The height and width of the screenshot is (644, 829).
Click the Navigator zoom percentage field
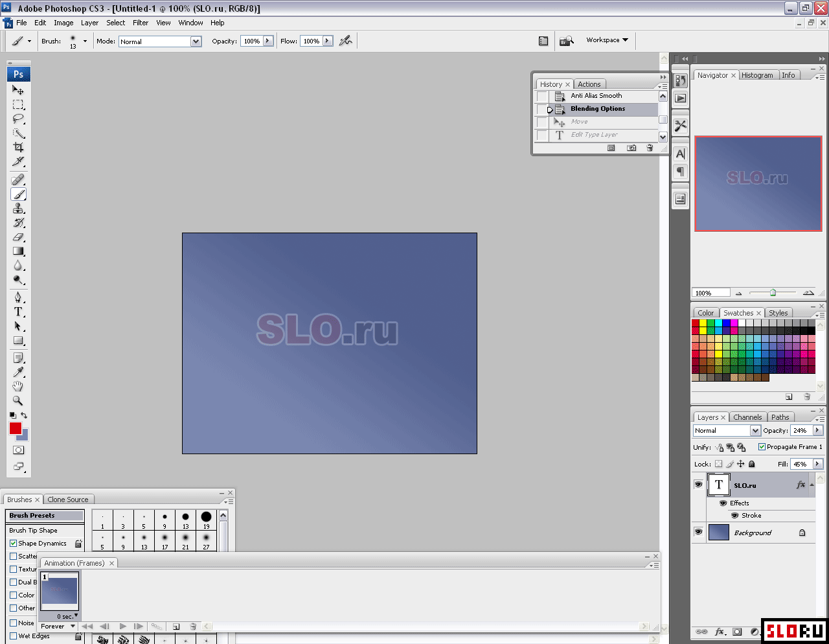[x=711, y=293]
